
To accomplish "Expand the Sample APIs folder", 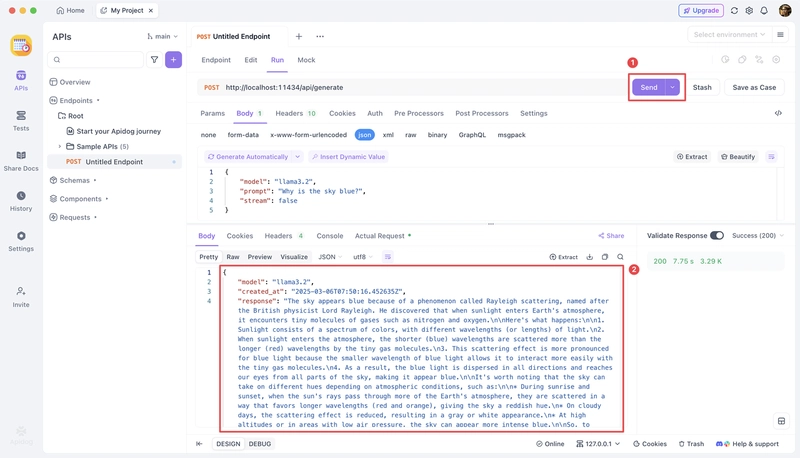I will pos(60,146).
